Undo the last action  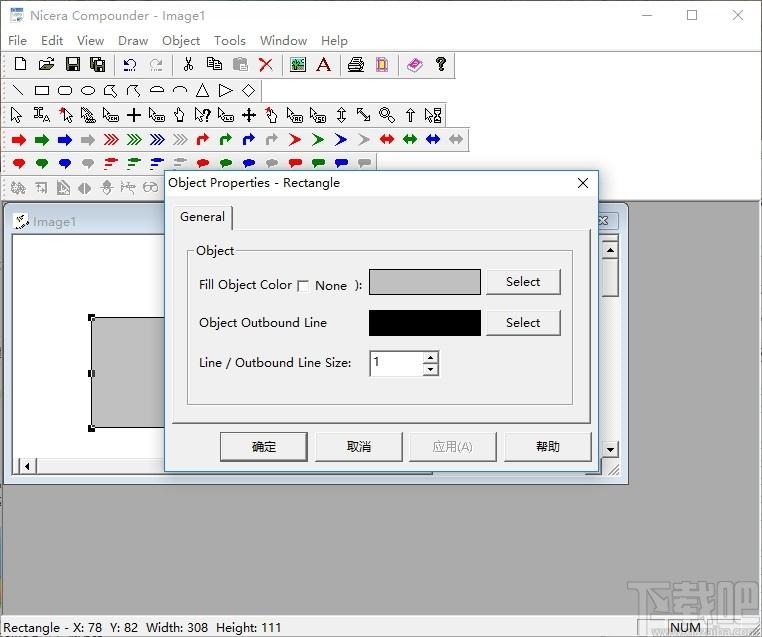[129, 65]
